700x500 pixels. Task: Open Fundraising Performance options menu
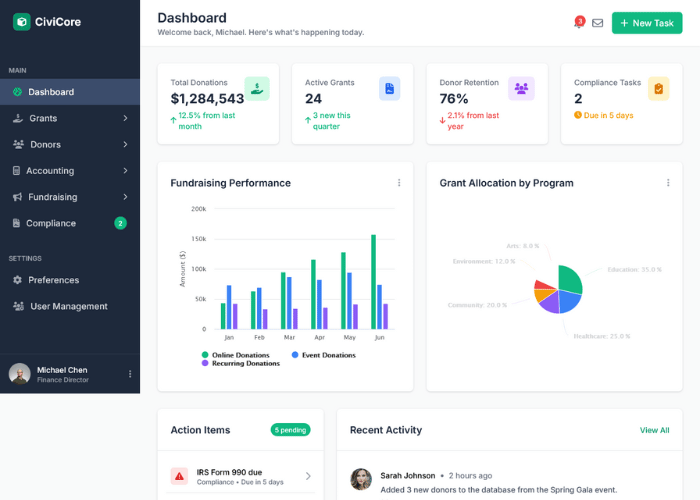click(x=399, y=183)
